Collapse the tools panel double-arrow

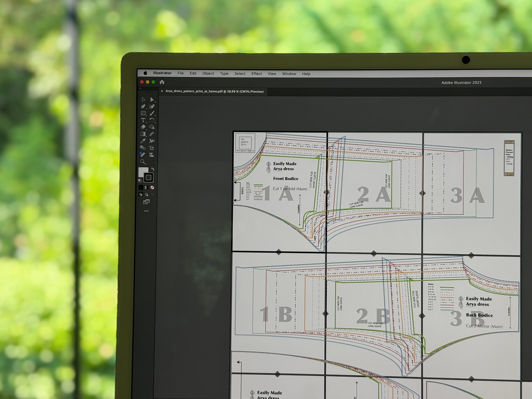(x=140, y=89)
